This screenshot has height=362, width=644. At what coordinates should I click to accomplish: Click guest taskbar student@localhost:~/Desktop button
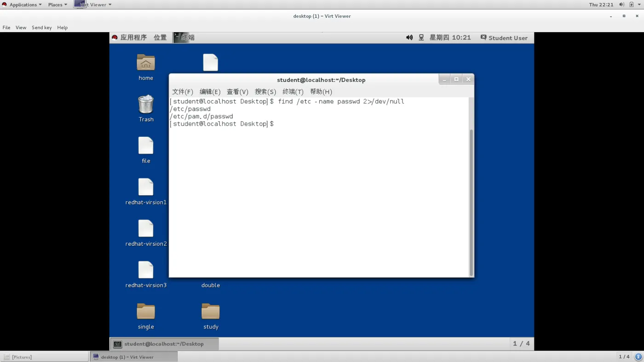[164, 344]
